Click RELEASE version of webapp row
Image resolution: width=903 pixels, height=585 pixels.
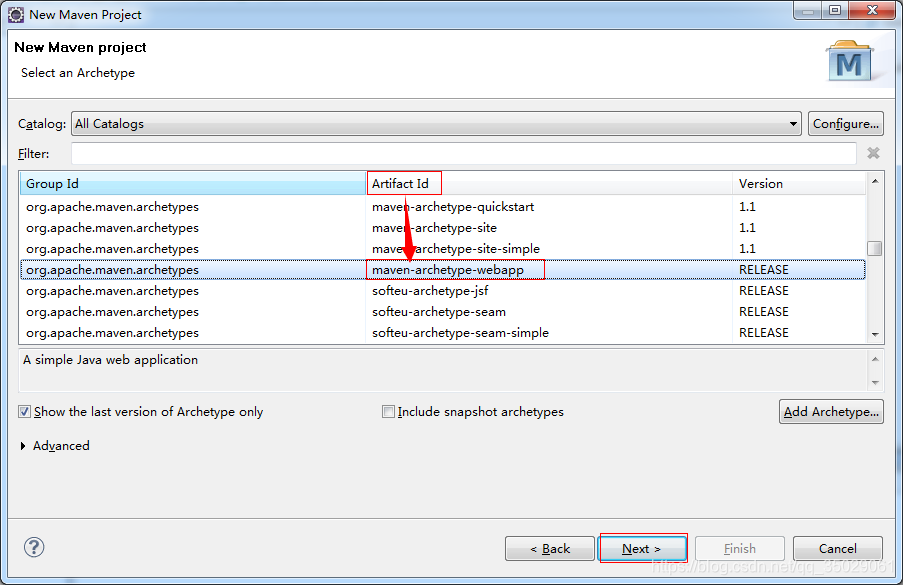(x=764, y=270)
